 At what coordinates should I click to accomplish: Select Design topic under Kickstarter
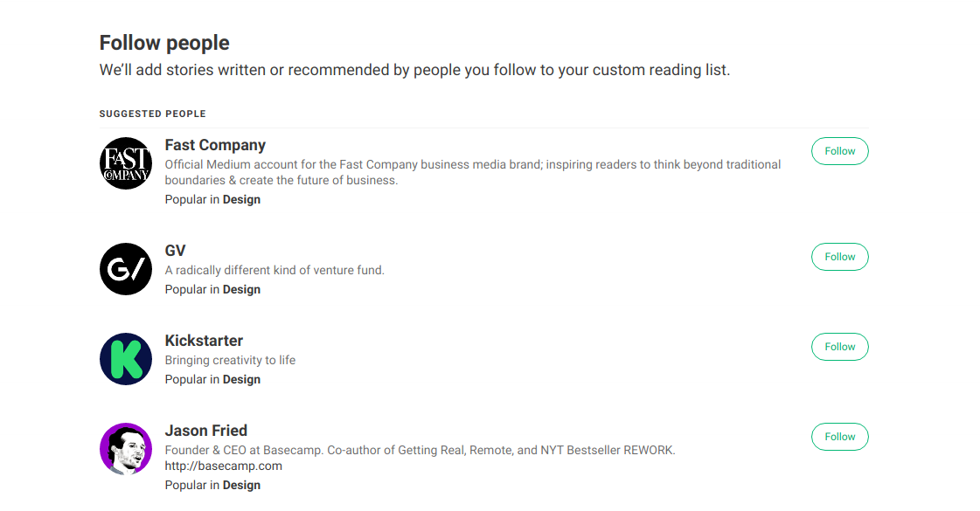[x=241, y=379]
